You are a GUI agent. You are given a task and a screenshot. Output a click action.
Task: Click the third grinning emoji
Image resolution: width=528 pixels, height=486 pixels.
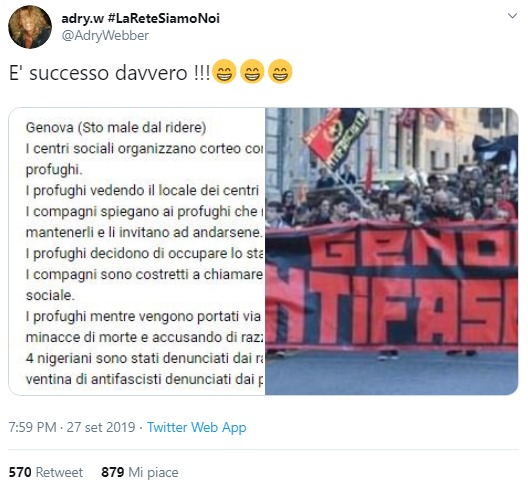pos(280,71)
